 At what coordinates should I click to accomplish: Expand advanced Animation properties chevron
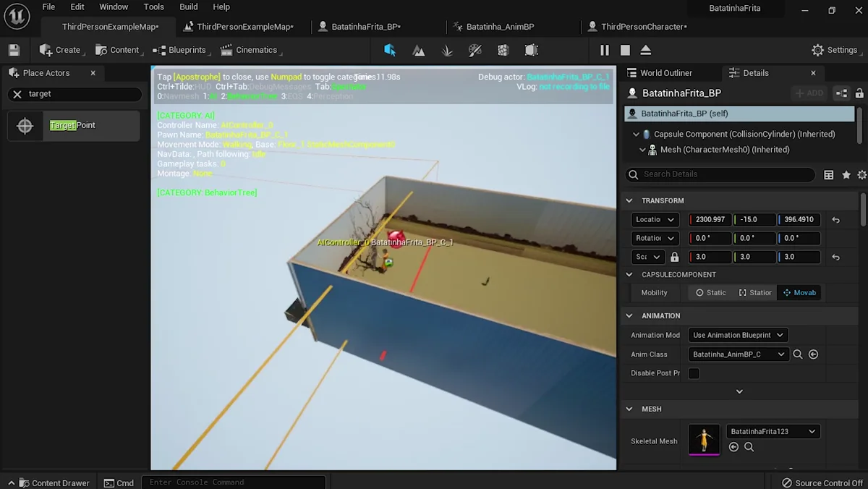739,391
